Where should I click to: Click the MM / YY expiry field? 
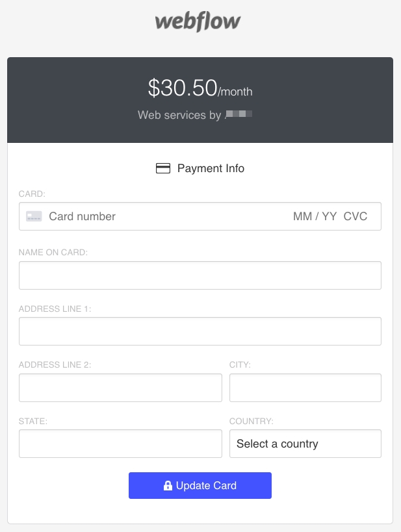coord(315,216)
